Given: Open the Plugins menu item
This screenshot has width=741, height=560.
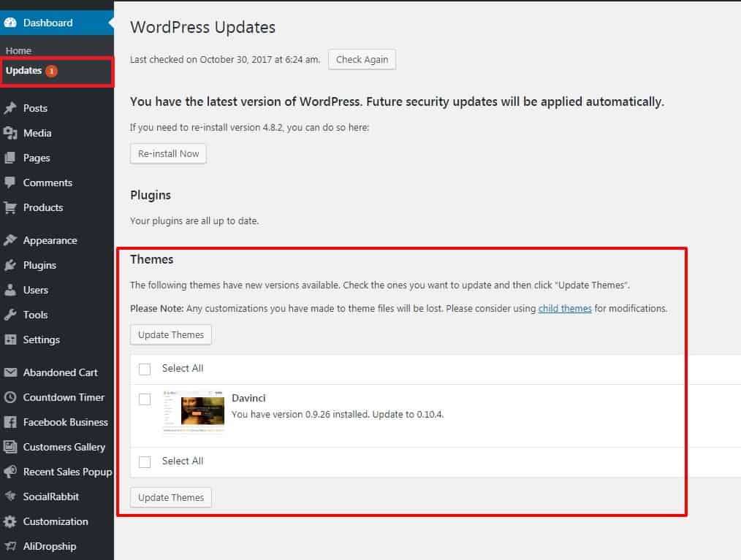Looking at the screenshot, I should [x=57, y=265].
